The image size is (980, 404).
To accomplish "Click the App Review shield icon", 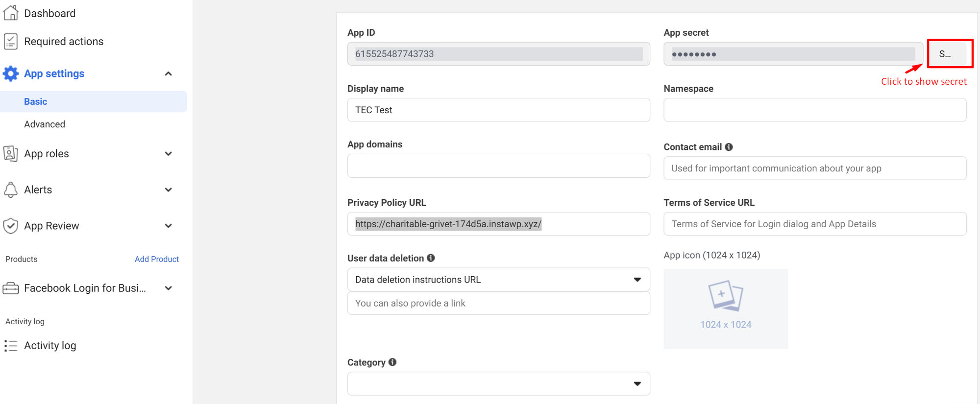I will click(11, 226).
